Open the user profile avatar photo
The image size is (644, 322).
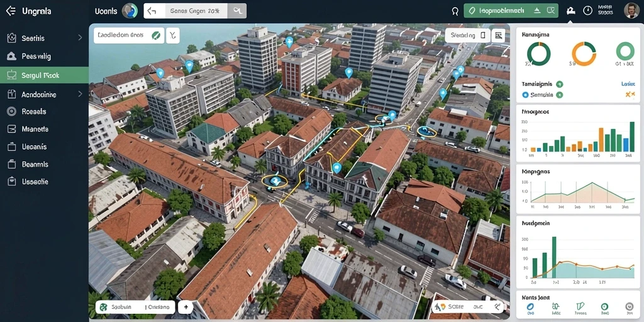click(631, 11)
